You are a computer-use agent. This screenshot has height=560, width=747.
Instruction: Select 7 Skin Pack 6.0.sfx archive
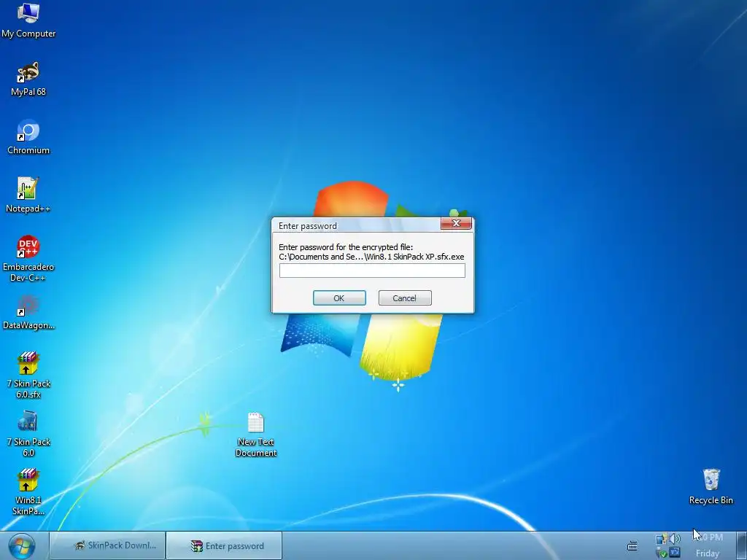pyautogui.click(x=28, y=376)
